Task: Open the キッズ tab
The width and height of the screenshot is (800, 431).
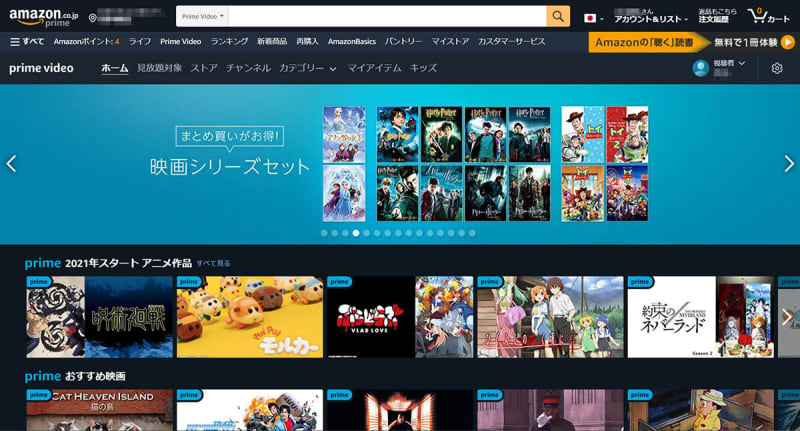Action: 423,68
